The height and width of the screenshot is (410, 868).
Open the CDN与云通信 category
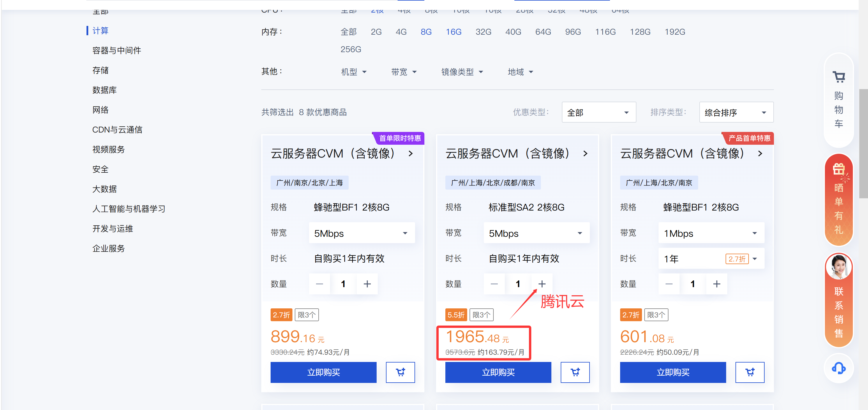pyautogui.click(x=117, y=130)
